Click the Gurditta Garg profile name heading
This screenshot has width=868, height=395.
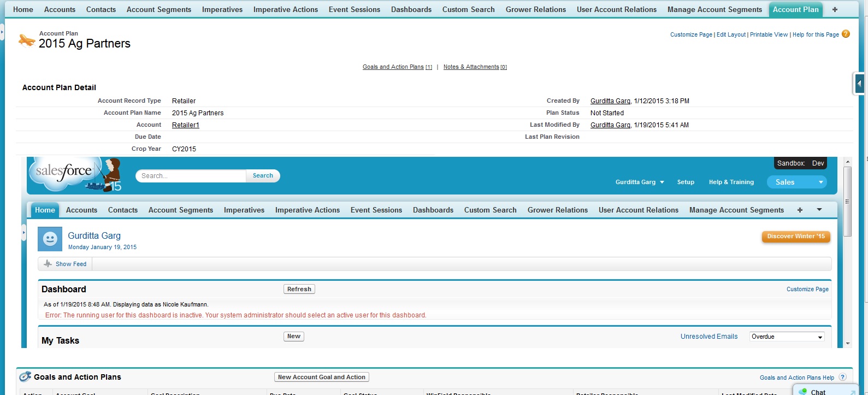[x=94, y=235]
